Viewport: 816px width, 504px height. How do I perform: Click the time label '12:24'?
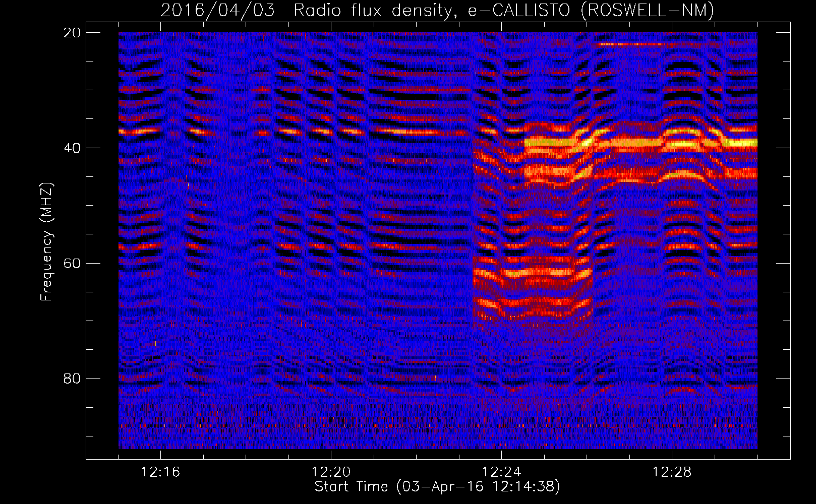(501, 472)
